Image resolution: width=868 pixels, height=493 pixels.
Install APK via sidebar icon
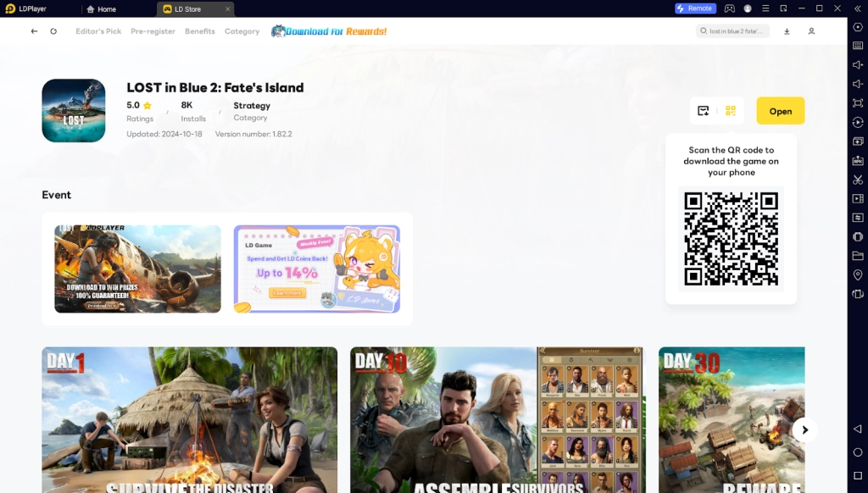[x=858, y=160]
